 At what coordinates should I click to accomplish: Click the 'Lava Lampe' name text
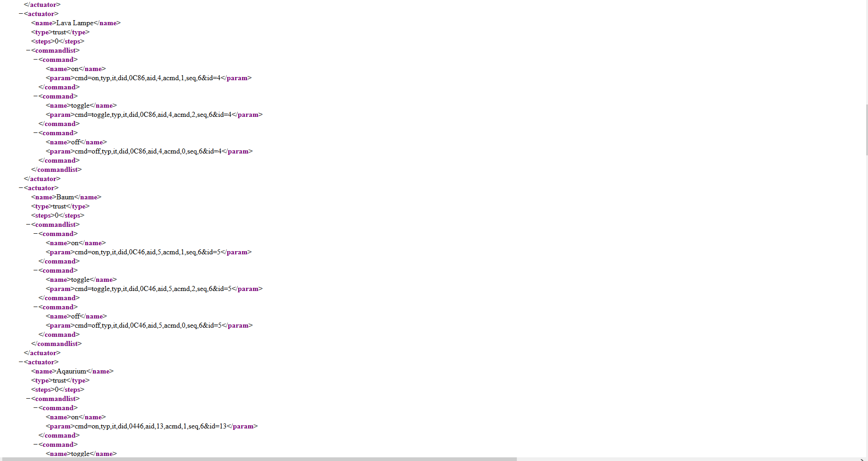75,23
